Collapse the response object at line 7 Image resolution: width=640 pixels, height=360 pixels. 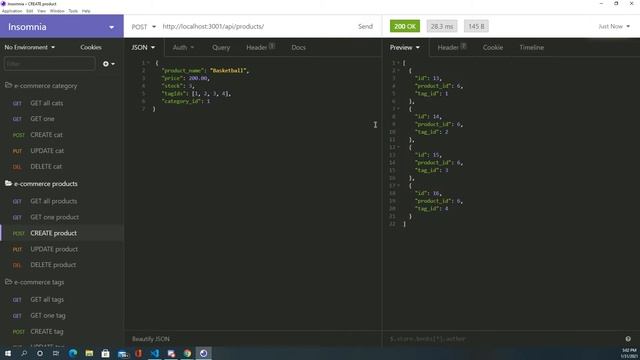click(398, 109)
